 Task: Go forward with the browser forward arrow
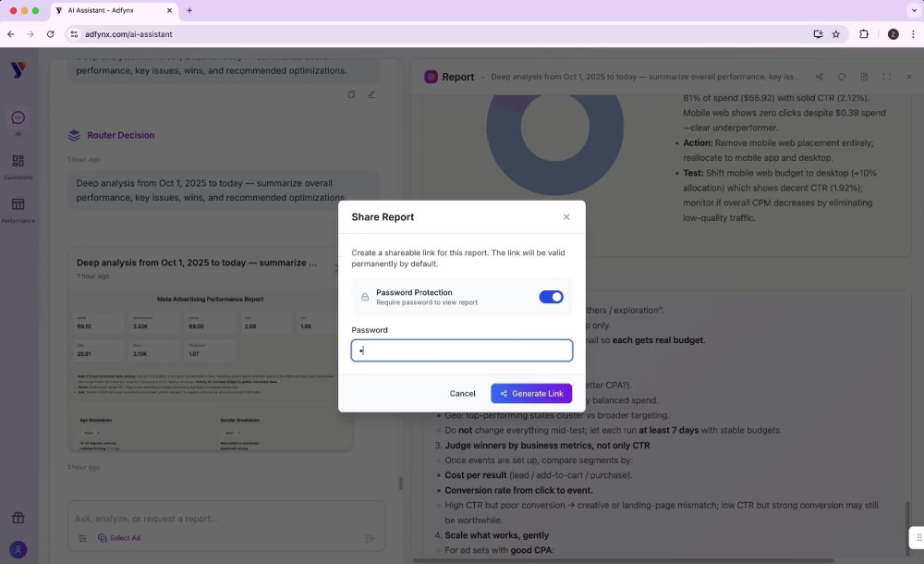click(x=30, y=34)
